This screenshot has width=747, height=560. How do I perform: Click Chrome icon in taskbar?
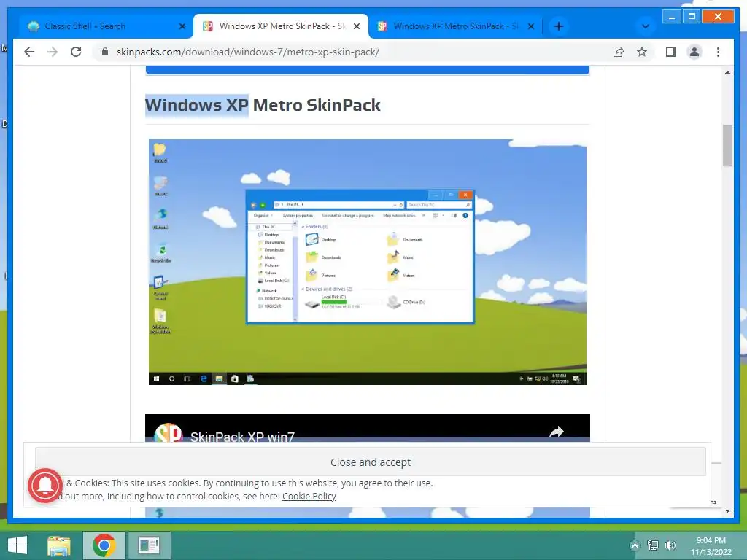pyautogui.click(x=104, y=545)
